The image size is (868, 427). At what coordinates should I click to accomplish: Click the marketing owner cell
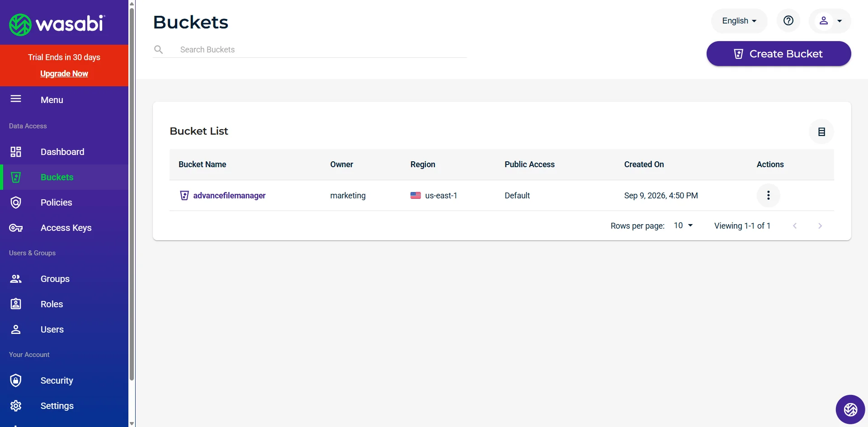(348, 196)
